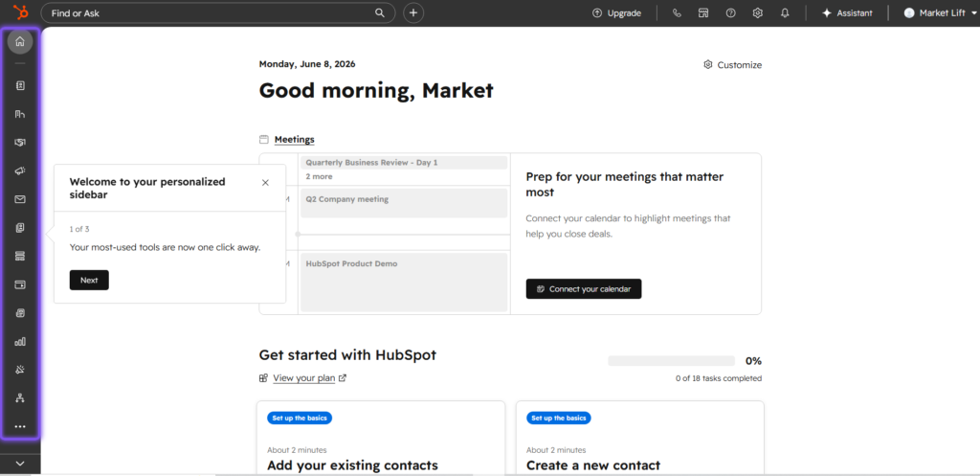Open the stacked documents icon in sidebar

[x=20, y=228]
